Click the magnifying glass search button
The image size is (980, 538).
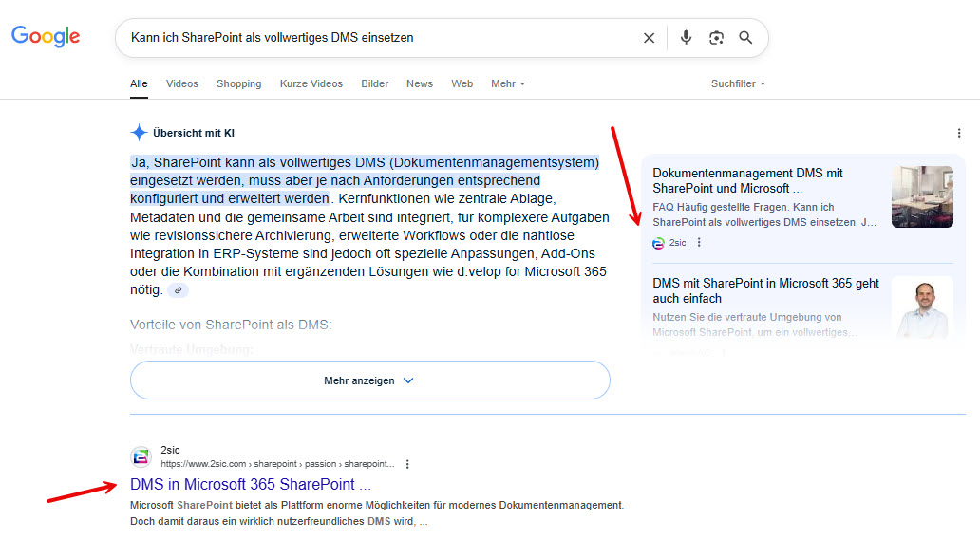[x=745, y=38]
